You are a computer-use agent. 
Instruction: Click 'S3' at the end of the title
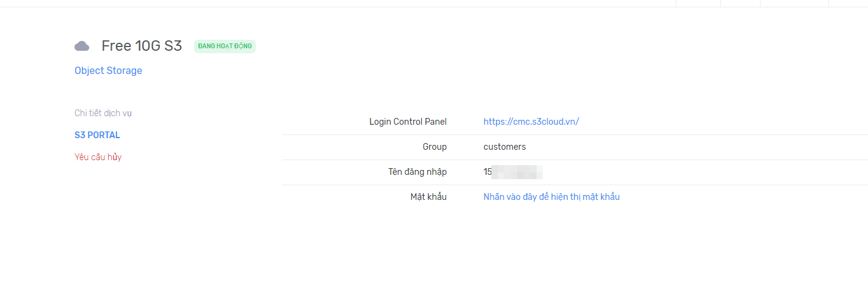tap(173, 46)
